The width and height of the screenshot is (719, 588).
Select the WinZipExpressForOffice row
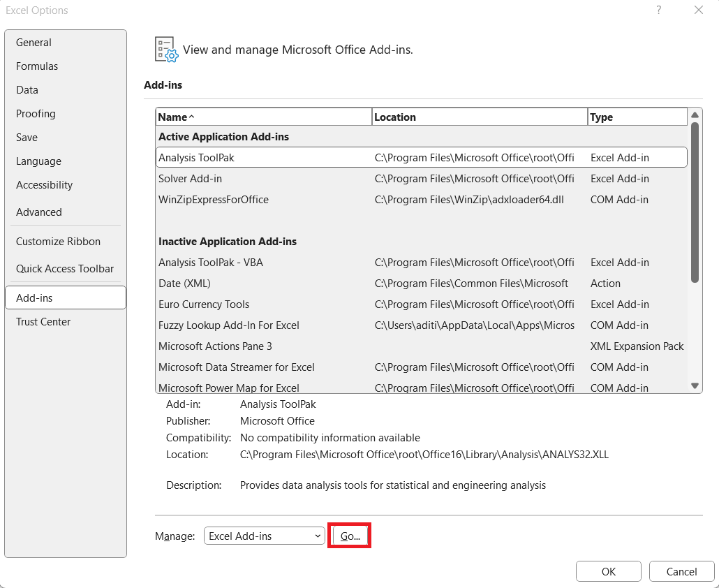click(422, 200)
